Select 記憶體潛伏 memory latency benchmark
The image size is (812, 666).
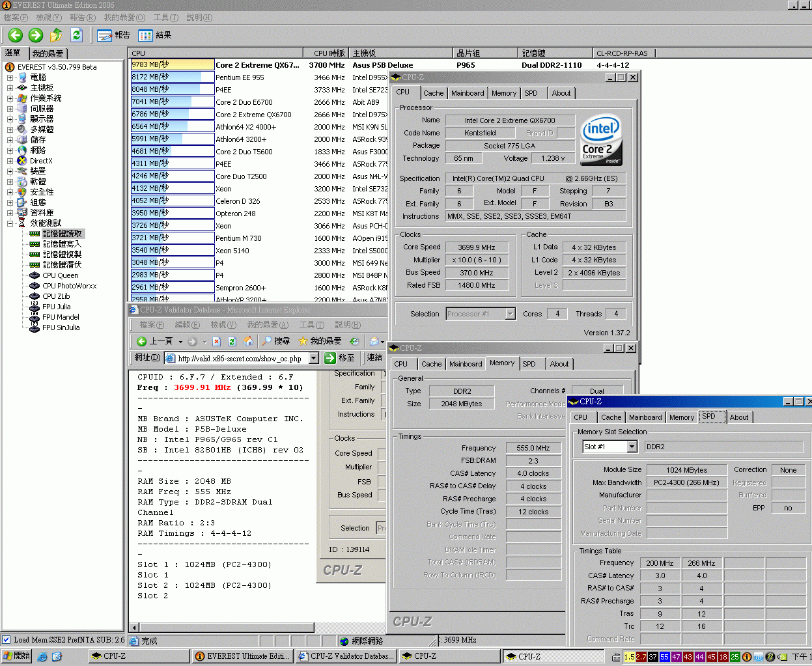click(x=62, y=265)
